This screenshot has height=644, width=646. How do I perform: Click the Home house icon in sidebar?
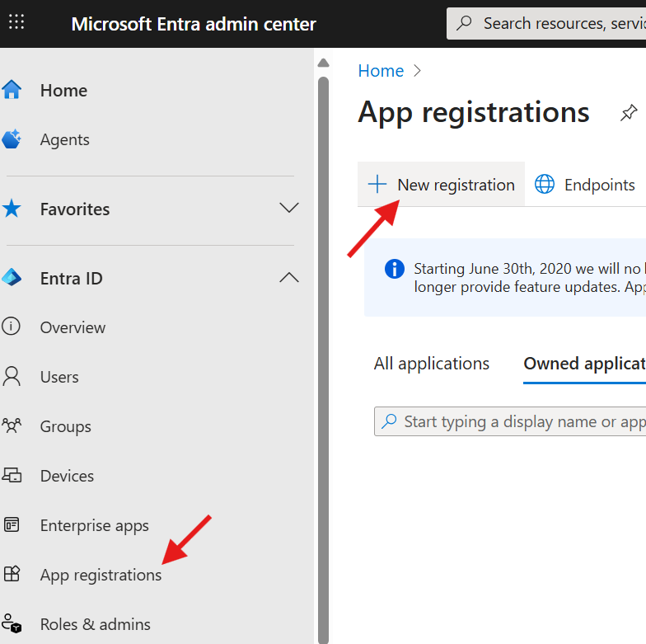(x=12, y=91)
